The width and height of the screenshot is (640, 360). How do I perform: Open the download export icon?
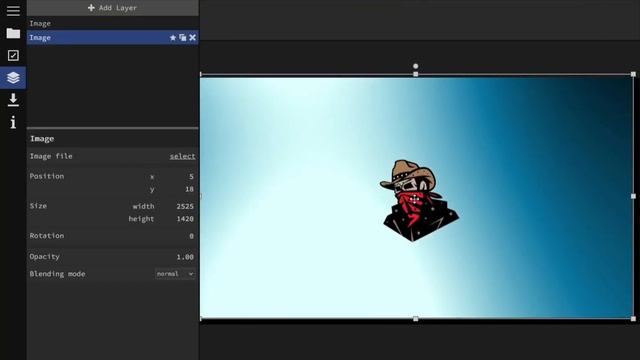pos(13,100)
